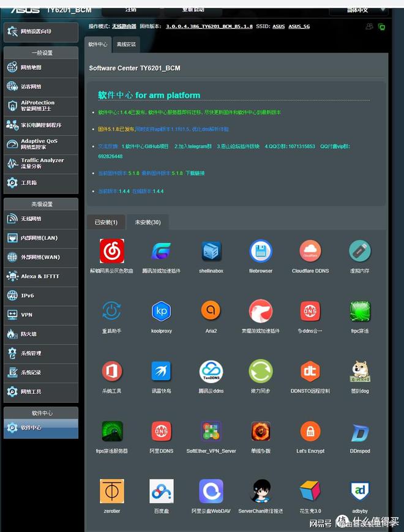
Task: Open System Administration in sidebar
Action: (x=40, y=353)
